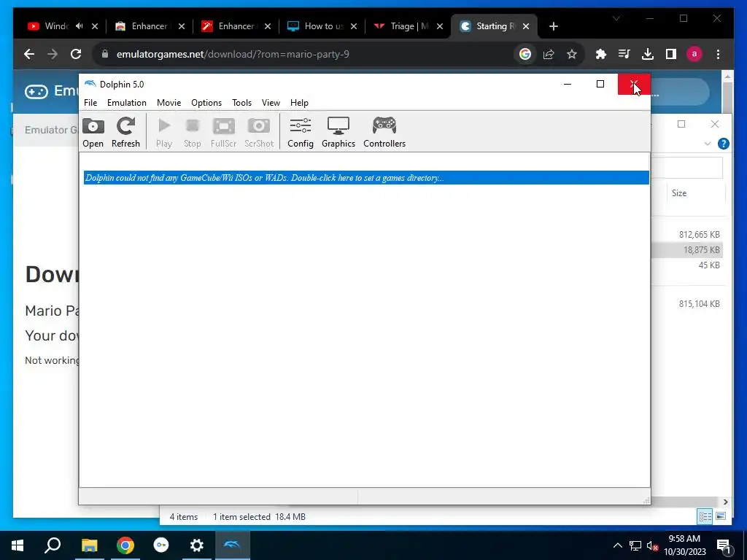The height and width of the screenshot is (560, 747).
Task: Open Chrome three-dot menu
Action: [x=718, y=54]
